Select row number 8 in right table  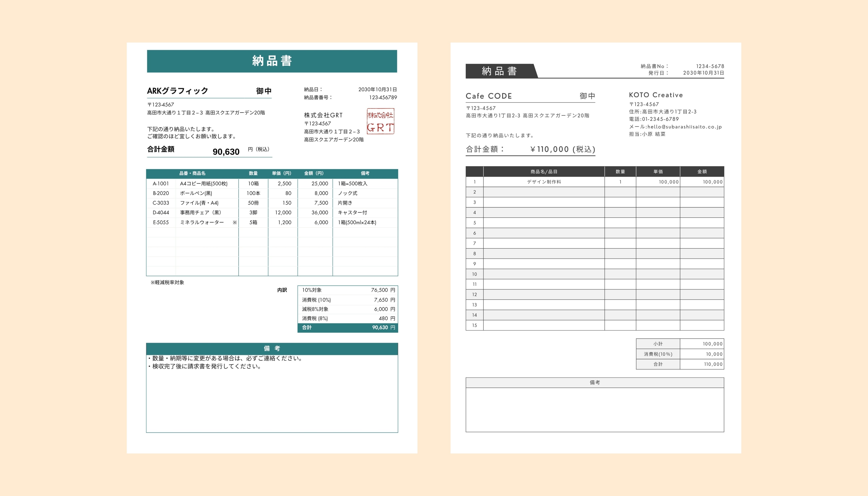pyautogui.click(x=475, y=253)
